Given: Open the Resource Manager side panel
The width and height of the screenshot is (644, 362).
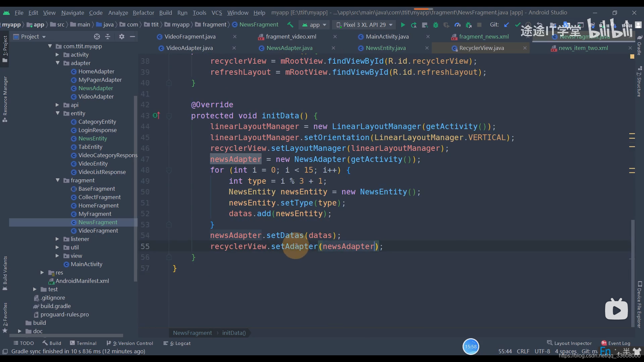Looking at the screenshot, I should point(5,99).
